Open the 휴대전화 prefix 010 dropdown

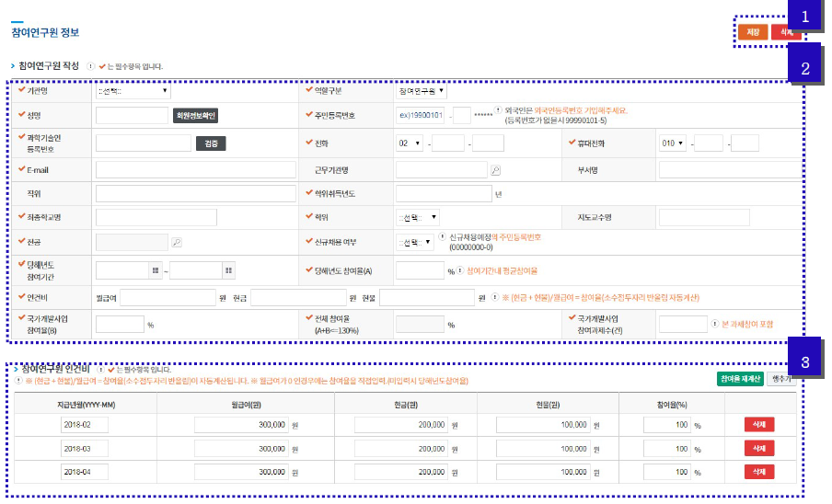pyautogui.click(x=672, y=143)
